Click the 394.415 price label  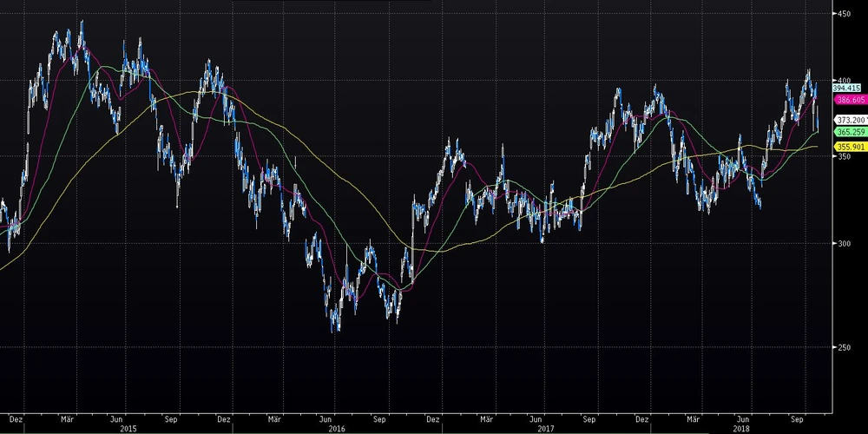pyautogui.click(x=846, y=88)
